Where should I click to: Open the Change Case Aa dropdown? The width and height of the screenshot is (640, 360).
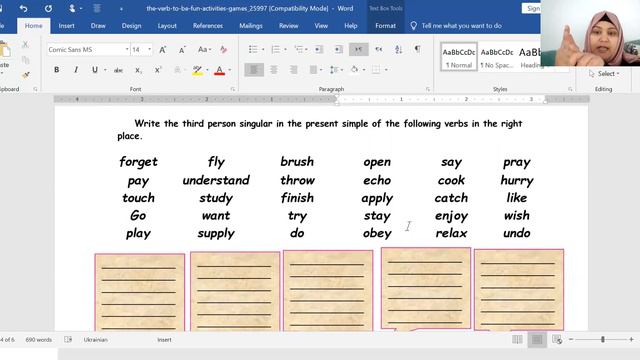click(x=204, y=50)
